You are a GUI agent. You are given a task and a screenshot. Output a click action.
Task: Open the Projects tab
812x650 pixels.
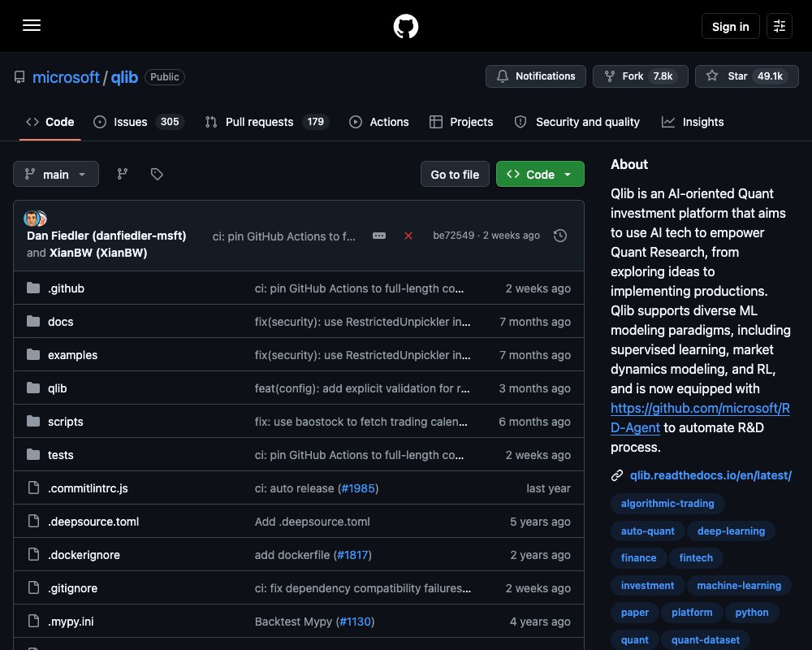coord(461,122)
